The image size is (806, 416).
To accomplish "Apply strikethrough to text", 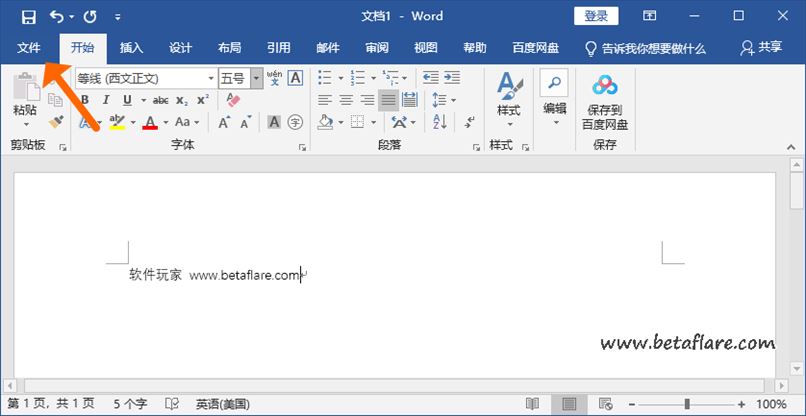I will (x=159, y=100).
